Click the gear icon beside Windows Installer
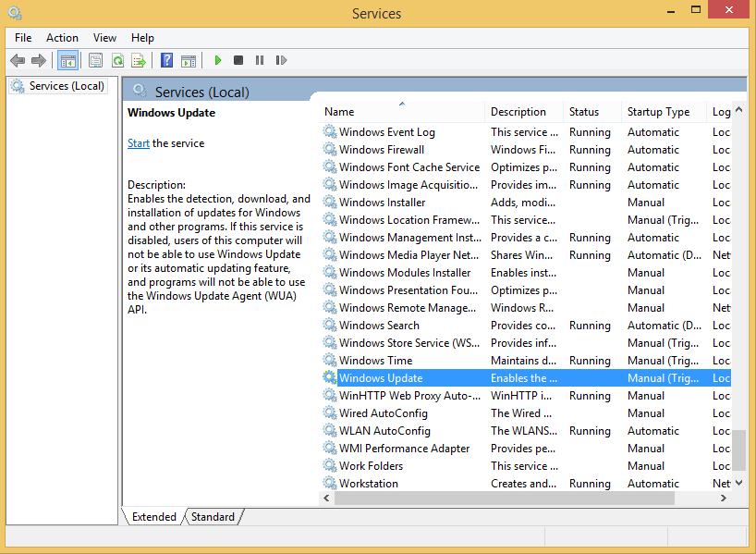 tap(330, 202)
